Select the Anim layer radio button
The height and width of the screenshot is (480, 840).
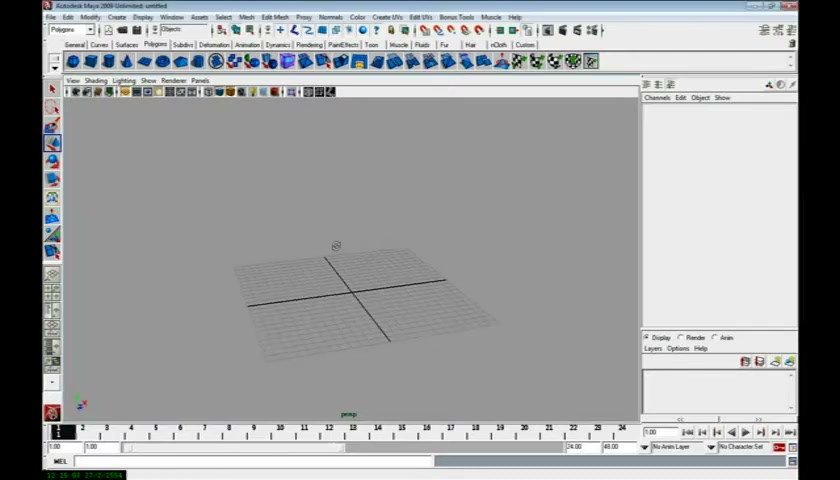715,338
